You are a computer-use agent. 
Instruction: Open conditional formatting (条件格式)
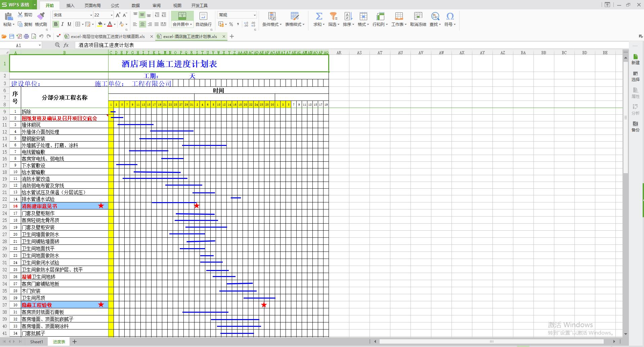tap(271, 18)
